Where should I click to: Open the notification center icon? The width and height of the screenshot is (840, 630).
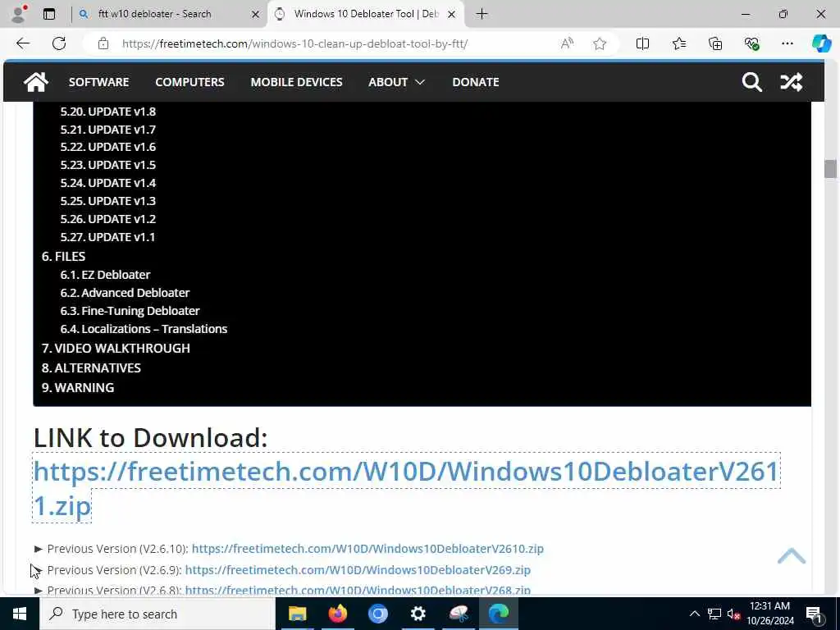pyautogui.click(x=814, y=614)
